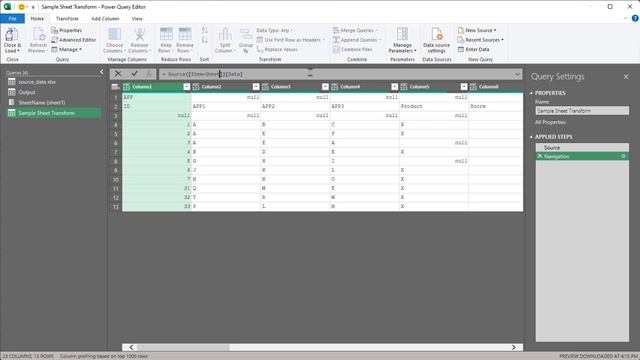The height and width of the screenshot is (360, 640).
Task: Open query Properties in ribbon
Action: [x=67, y=31]
